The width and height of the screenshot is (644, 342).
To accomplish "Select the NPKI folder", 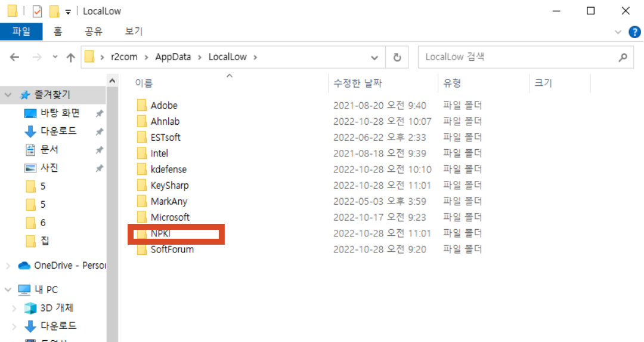I will (160, 233).
